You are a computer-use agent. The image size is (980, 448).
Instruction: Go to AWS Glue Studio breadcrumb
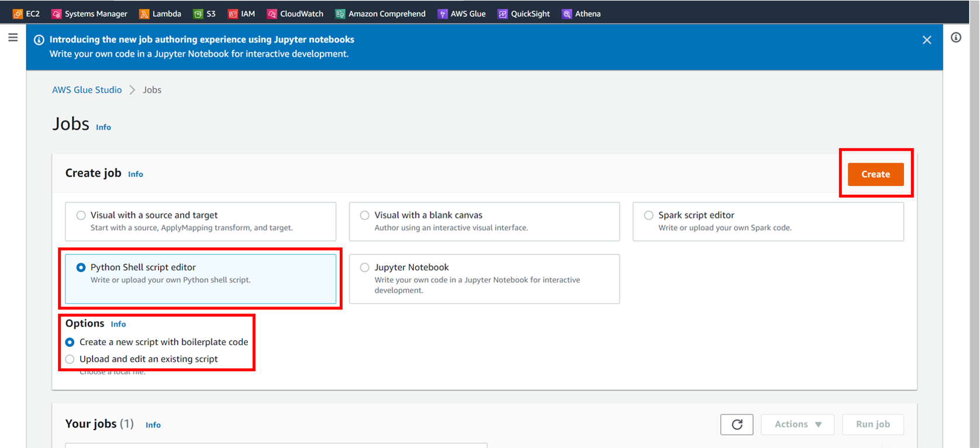point(87,89)
